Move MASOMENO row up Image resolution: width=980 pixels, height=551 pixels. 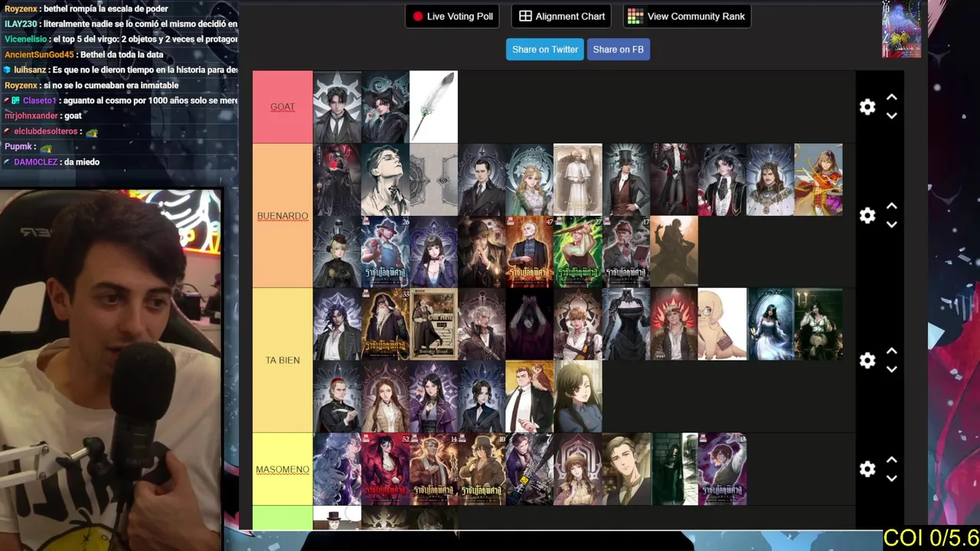(x=891, y=460)
